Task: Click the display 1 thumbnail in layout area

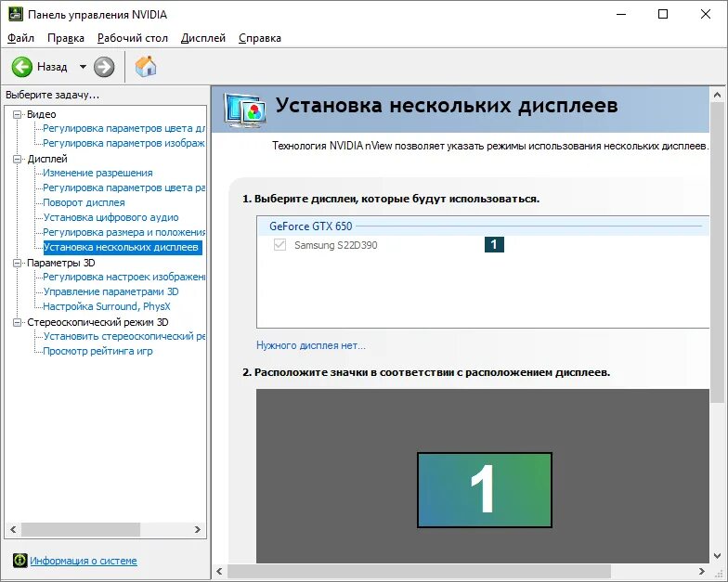Action: click(485, 490)
